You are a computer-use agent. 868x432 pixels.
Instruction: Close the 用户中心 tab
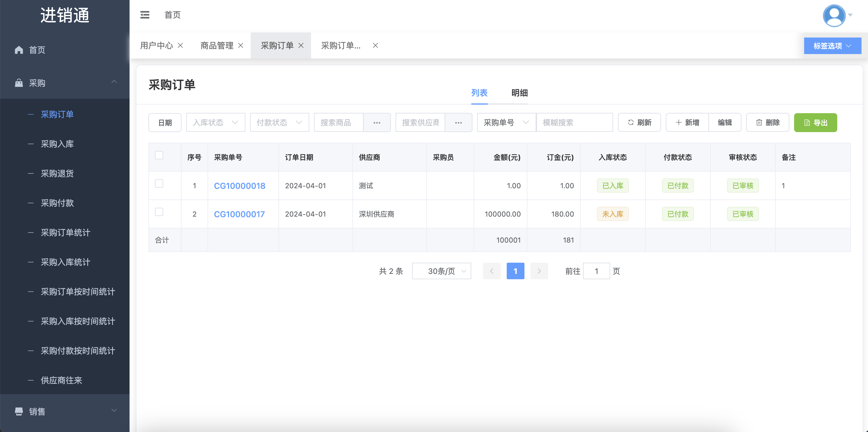(x=181, y=46)
